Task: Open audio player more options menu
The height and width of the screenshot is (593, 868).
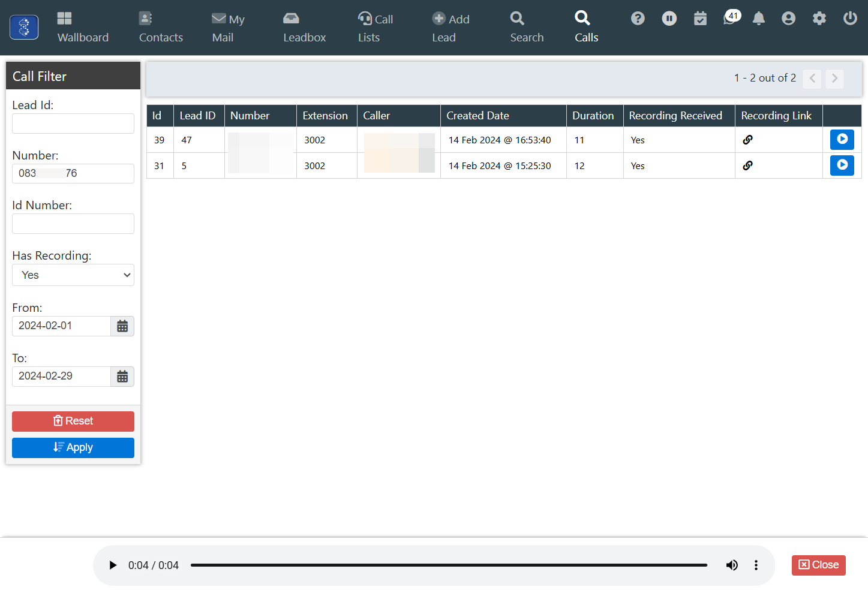Action: pyautogui.click(x=756, y=565)
